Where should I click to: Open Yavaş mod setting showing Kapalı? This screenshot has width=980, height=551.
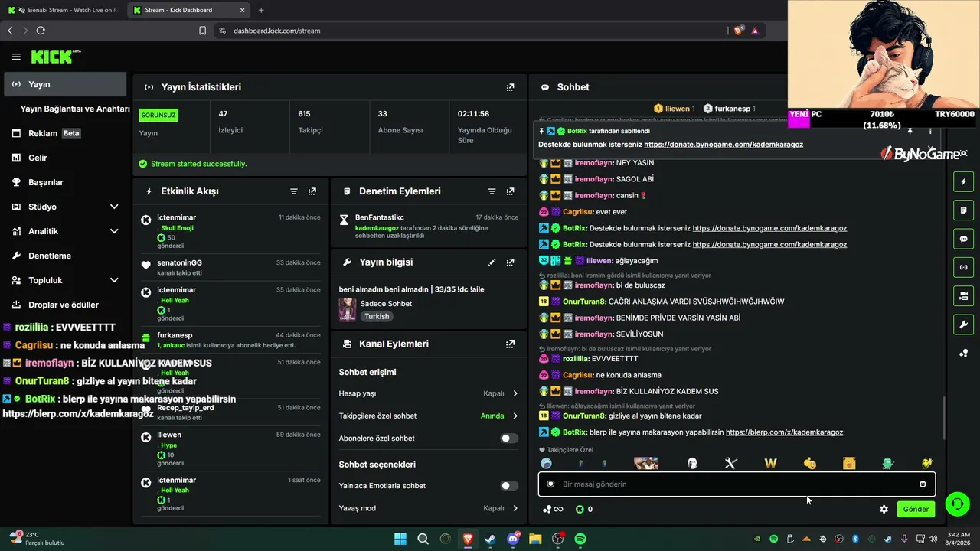(428, 508)
